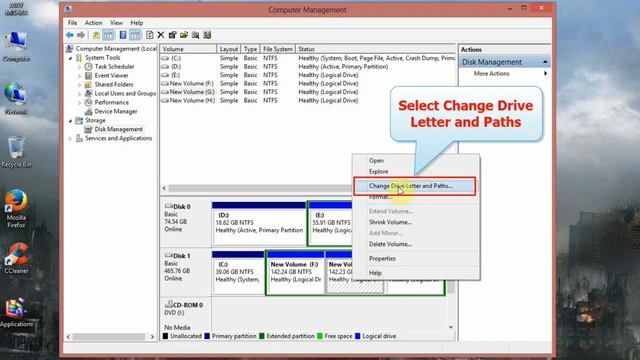Select Task Scheduler in tree

coord(114,67)
